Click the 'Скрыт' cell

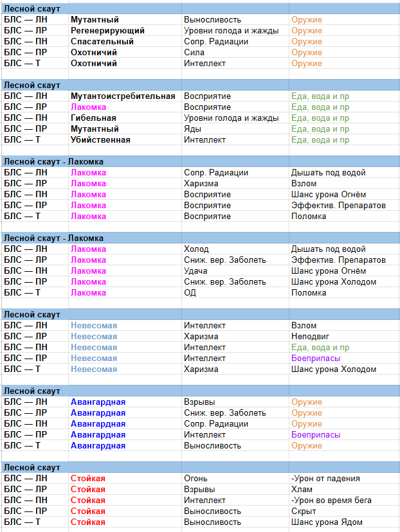point(344,511)
